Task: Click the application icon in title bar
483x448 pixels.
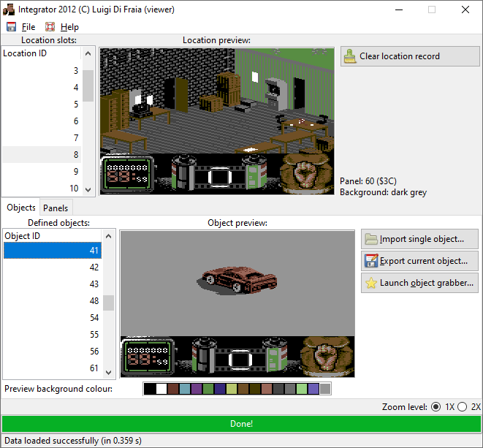Action: pyautogui.click(x=9, y=10)
